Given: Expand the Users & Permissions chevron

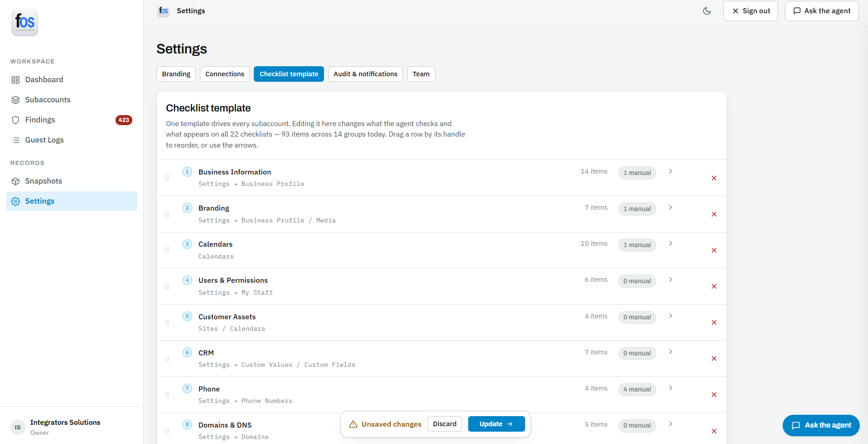Looking at the screenshot, I should coord(670,280).
